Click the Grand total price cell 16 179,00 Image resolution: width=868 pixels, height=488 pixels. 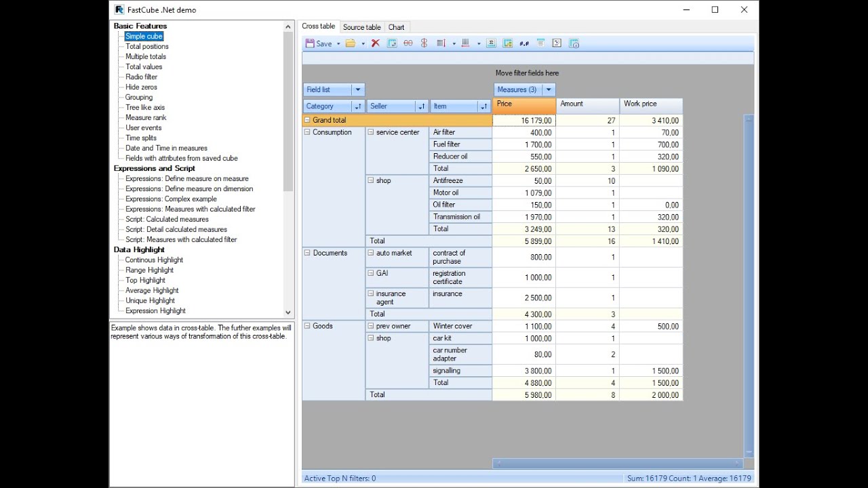tap(524, 121)
